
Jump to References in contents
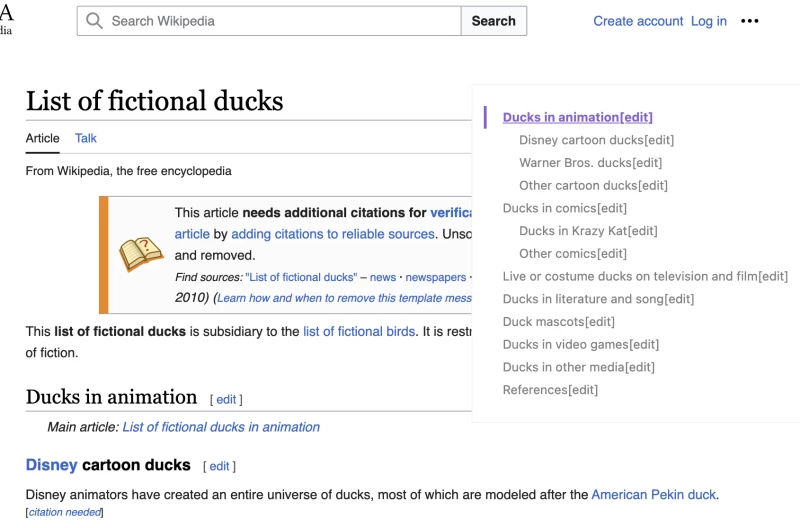click(535, 390)
